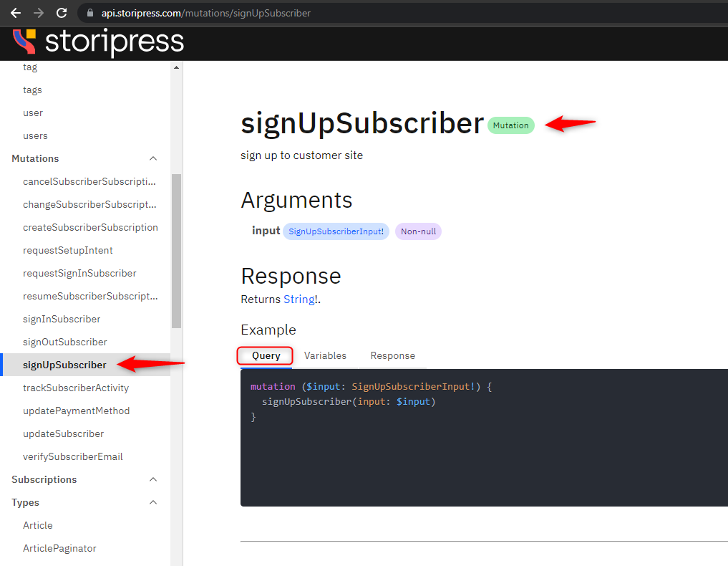Collapse the Types section chevron
Image resolution: width=728 pixels, height=566 pixels.
click(x=153, y=502)
